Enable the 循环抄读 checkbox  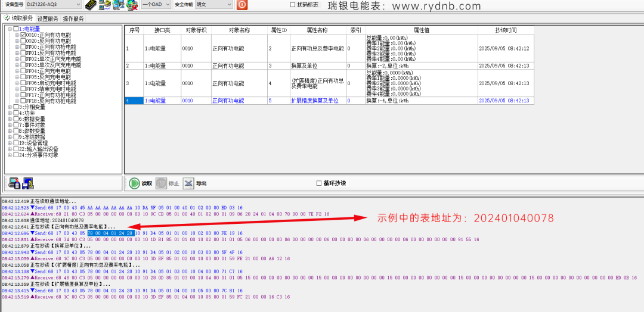[319, 183]
